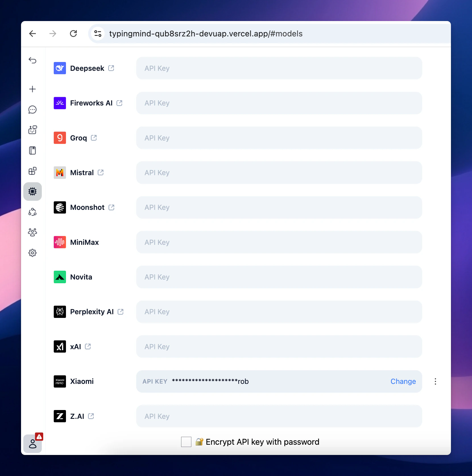Open site information icon in address bar
The width and height of the screenshot is (472, 476).
(98, 34)
